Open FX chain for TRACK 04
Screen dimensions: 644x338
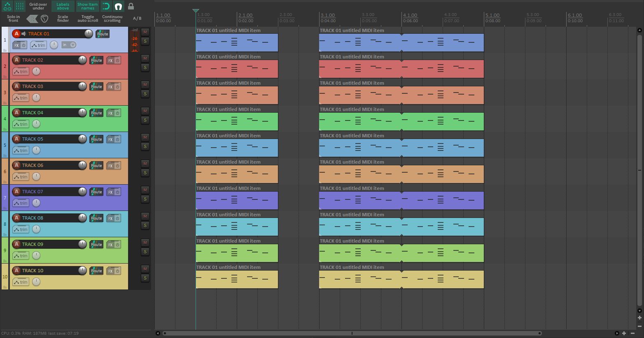tap(110, 113)
